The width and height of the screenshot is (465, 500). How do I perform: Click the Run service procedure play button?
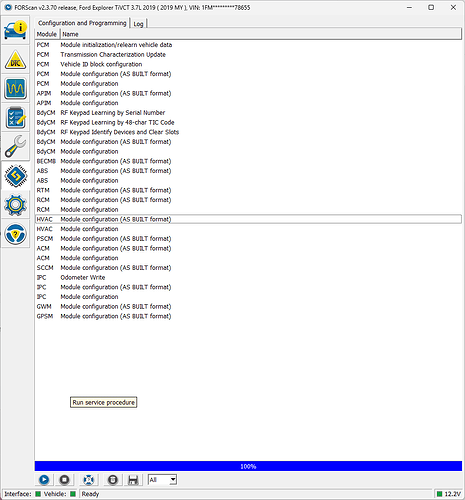(44, 480)
